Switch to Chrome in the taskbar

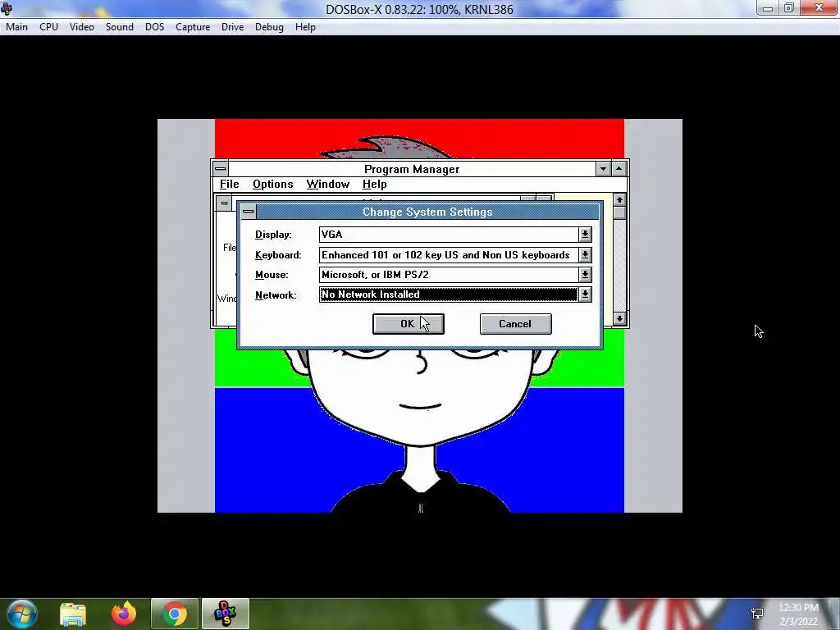tap(175, 614)
